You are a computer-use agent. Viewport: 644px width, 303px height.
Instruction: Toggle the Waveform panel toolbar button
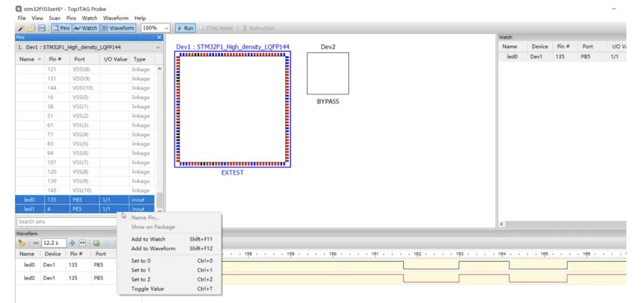point(118,28)
